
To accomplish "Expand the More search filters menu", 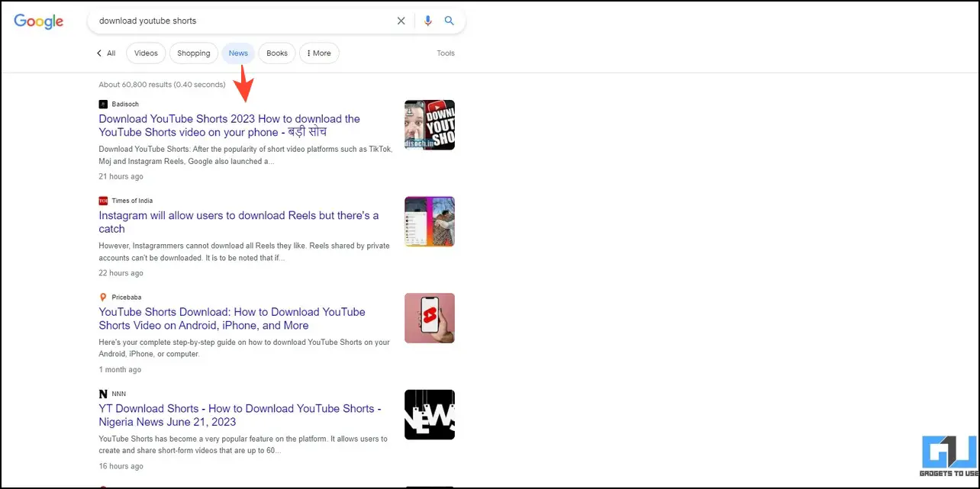I will 319,53.
